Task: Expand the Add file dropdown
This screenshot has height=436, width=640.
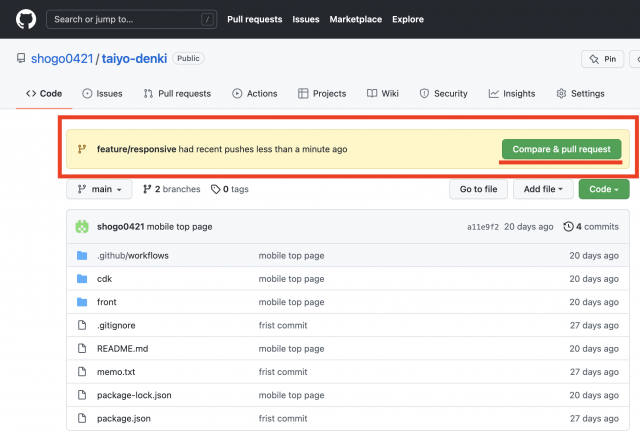Action: (x=543, y=189)
